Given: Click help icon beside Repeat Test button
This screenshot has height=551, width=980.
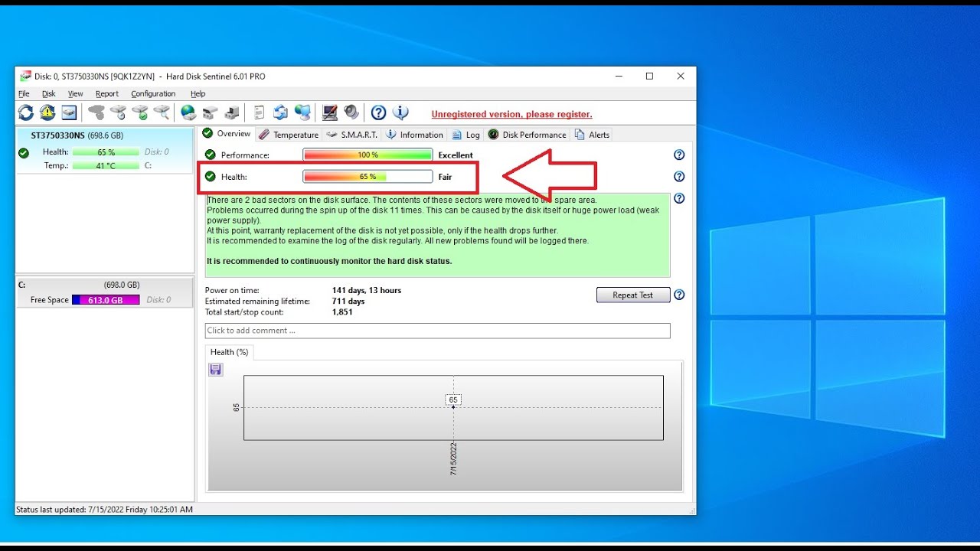Looking at the screenshot, I should (679, 295).
